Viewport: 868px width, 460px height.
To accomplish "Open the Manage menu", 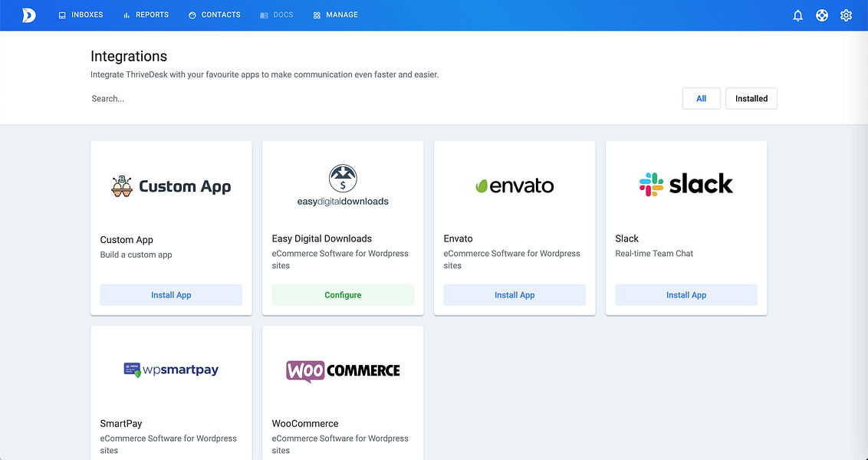I will (x=334, y=15).
